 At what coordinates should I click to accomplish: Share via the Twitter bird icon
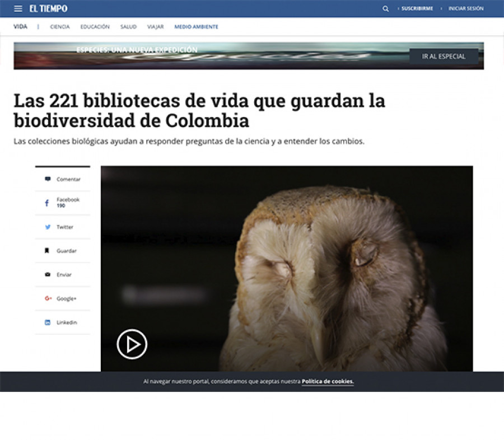(48, 227)
